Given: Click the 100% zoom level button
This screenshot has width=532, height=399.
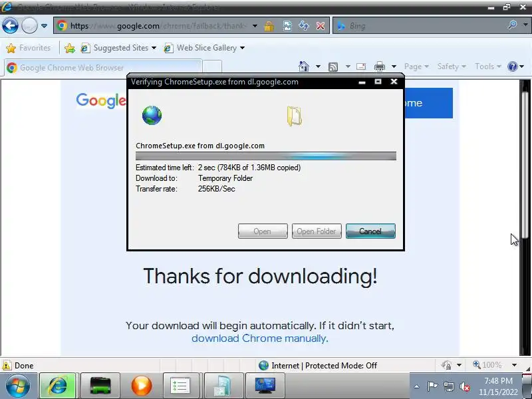Looking at the screenshot, I should point(487,365).
